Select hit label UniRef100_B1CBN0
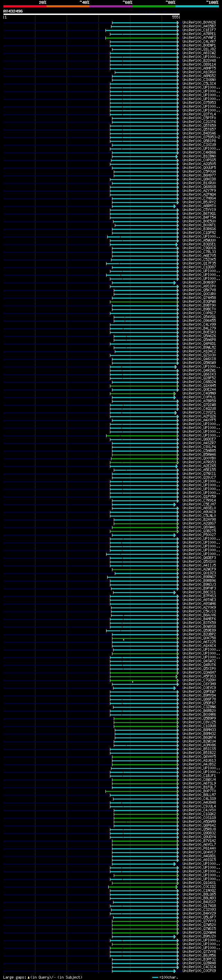The image size is (222, 980). [x=199, y=156]
